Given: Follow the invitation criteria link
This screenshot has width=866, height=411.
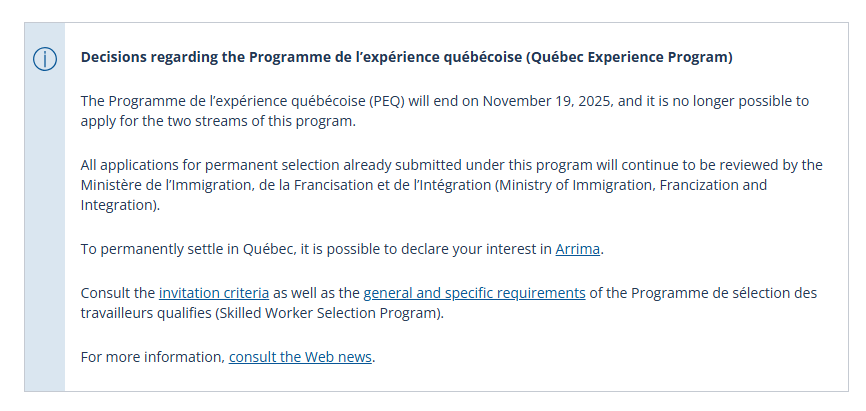Looking at the screenshot, I should click(213, 293).
